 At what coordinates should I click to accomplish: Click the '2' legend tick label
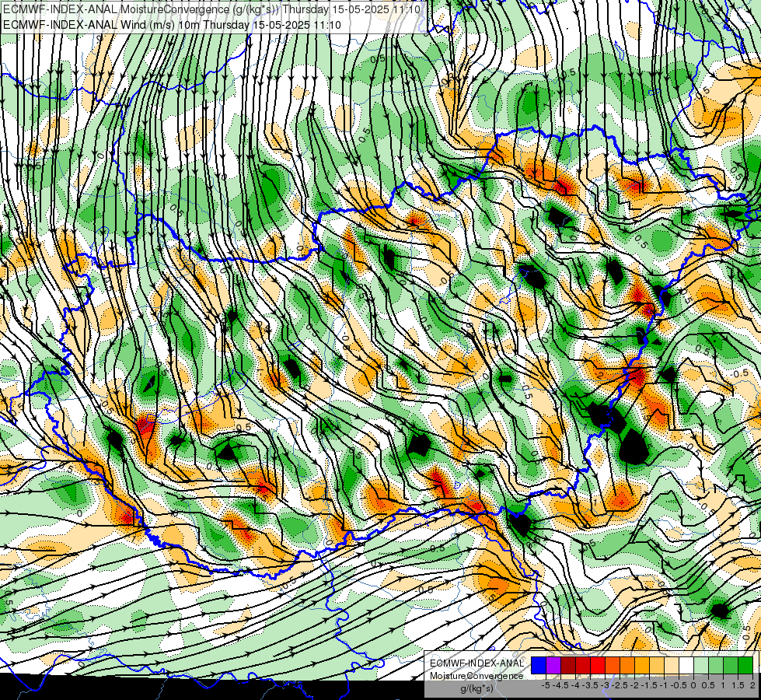coord(752,685)
